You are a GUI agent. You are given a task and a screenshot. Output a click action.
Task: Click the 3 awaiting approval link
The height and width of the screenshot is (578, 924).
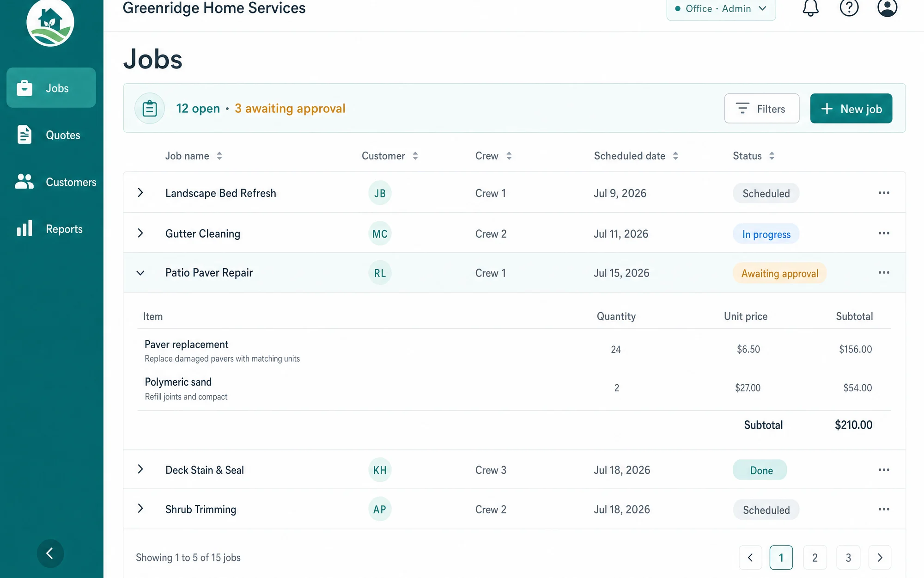(x=290, y=109)
